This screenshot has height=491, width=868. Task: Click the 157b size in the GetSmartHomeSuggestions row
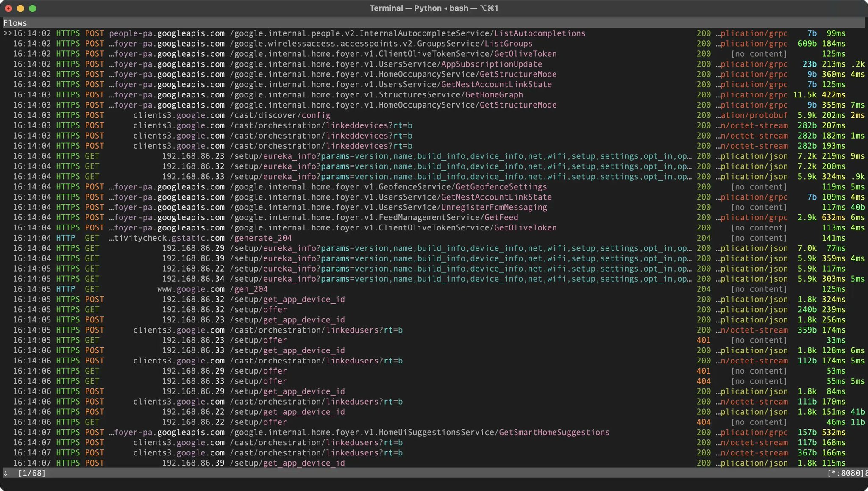(x=807, y=432)
